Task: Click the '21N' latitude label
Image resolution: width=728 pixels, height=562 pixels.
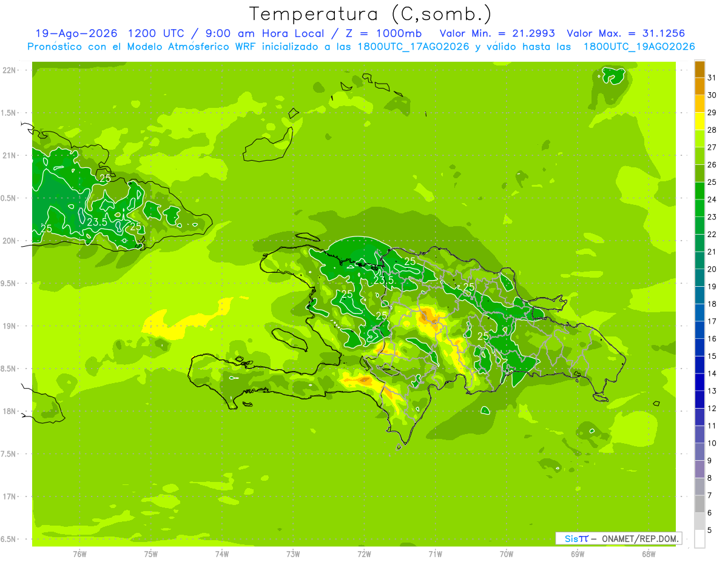Action: 9,155
